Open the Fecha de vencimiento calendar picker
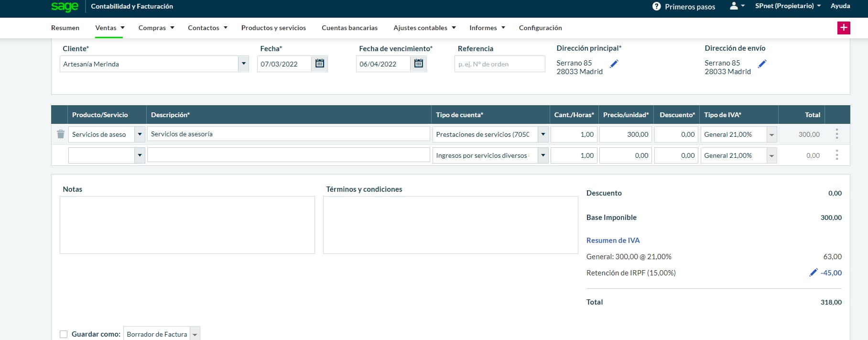The width and height of the screenshot is (868, 340). click(x=418, y=64)
